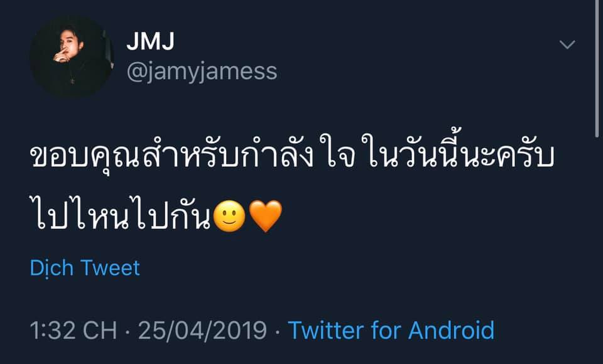Screen dimensions: 603x364
Task: Open the tweet options chevron menu
Action: click(x=567, y=45)
